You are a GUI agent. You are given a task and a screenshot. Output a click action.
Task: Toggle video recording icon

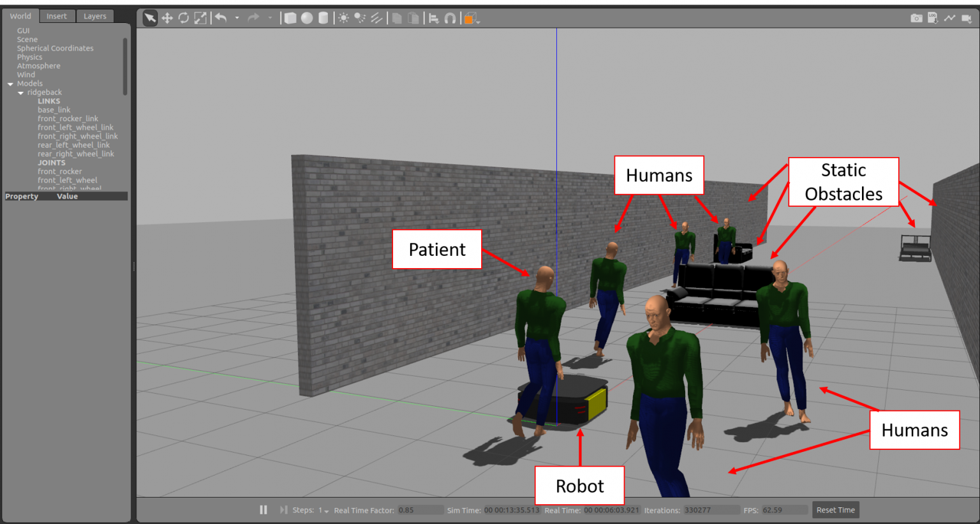(x=966, y=18)
